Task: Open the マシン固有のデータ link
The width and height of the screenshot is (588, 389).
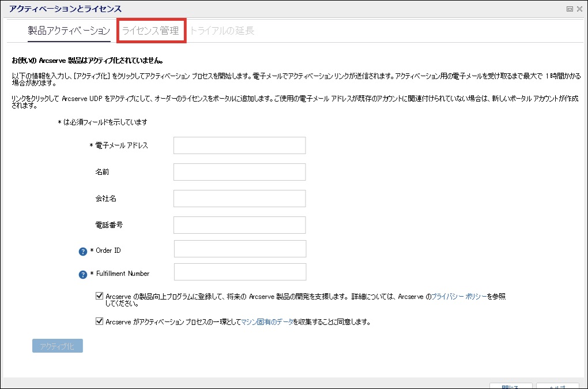Action: point(267,322)
